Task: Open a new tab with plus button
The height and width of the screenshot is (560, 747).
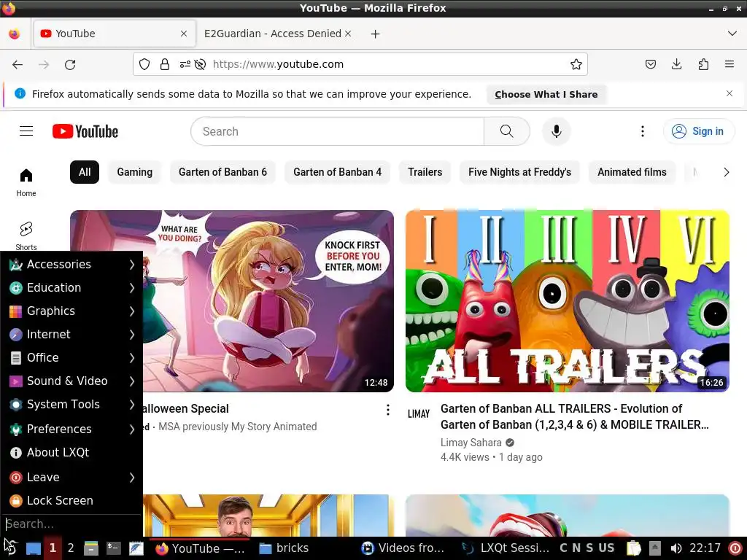Action: 376,34
